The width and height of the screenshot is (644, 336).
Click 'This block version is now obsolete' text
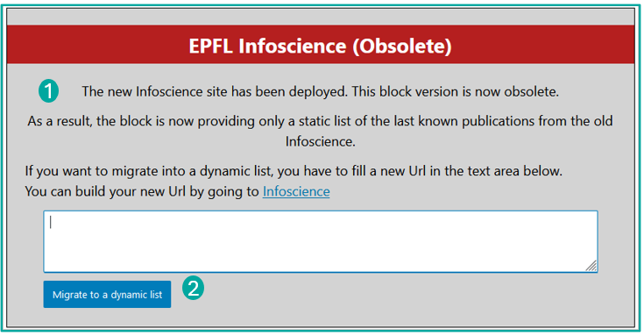point(455,91)
